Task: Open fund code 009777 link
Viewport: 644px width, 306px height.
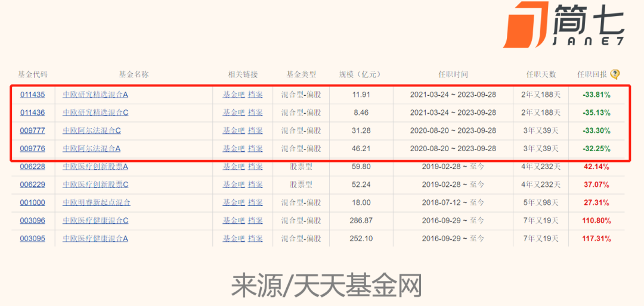Action: tap(32, 131)
